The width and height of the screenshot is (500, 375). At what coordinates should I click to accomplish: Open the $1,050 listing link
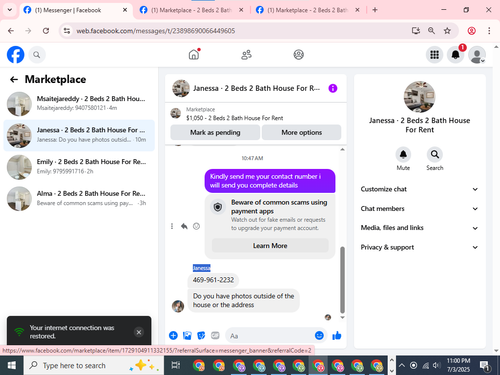234,118
